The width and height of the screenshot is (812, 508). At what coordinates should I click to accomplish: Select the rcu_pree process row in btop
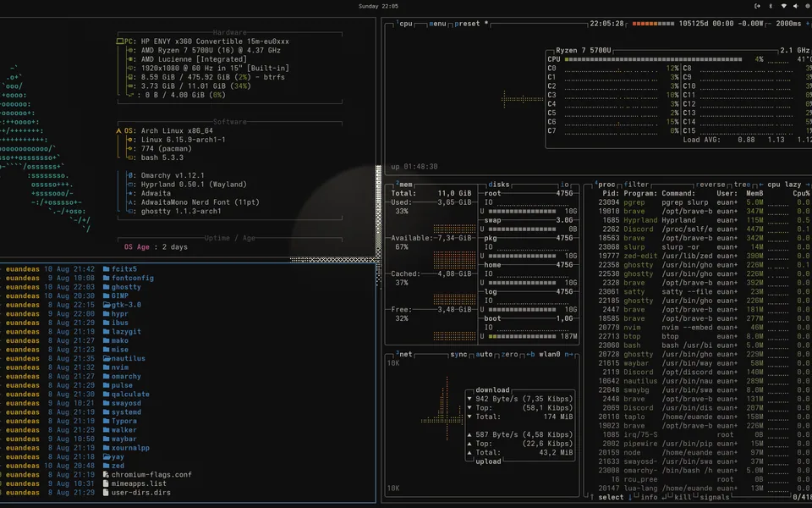tap(703, 479)
